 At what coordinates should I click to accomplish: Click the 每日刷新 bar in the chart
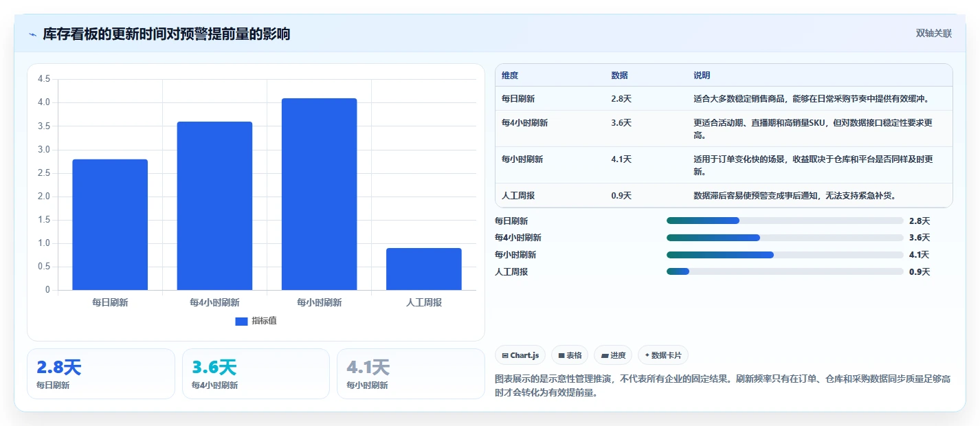pyautogui.click(x=110, y=225)
